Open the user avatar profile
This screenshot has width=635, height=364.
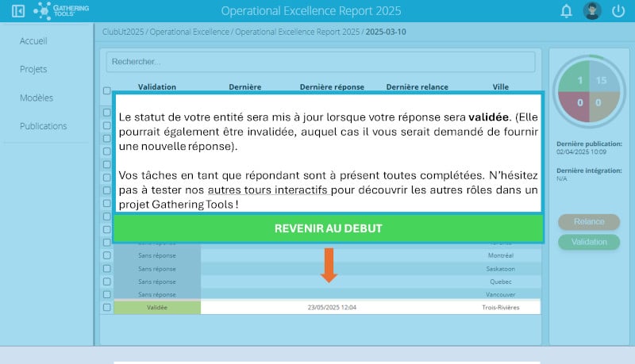(592, 11)
